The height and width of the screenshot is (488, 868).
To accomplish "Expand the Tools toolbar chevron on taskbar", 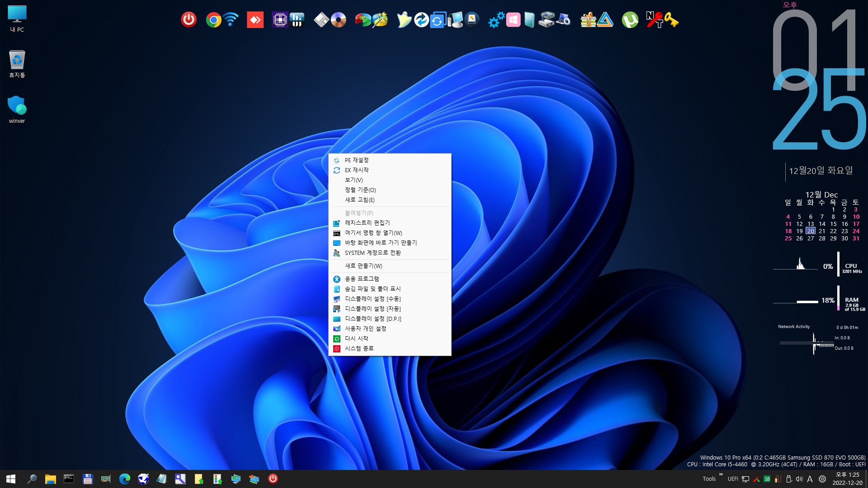I will click(x=721, y=474).
